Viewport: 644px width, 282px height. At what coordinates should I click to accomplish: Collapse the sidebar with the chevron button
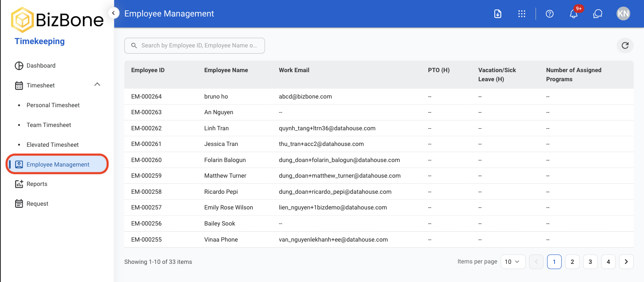tap(113, 13)
